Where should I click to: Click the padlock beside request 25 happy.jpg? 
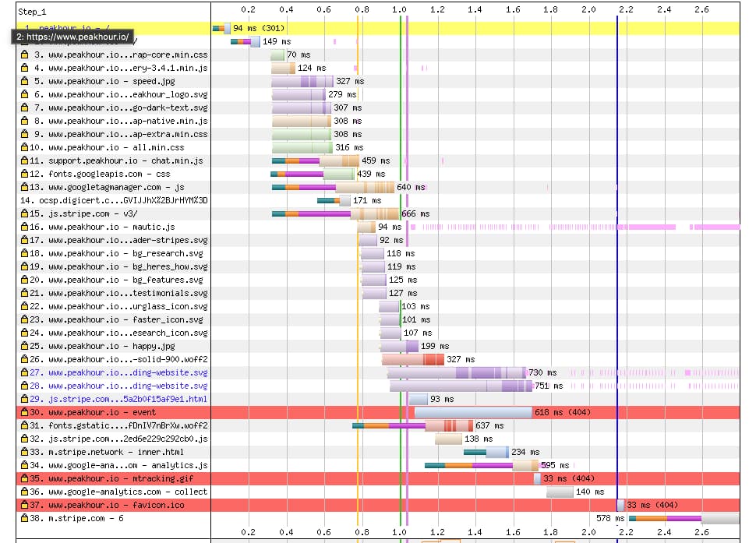point(25,346)
